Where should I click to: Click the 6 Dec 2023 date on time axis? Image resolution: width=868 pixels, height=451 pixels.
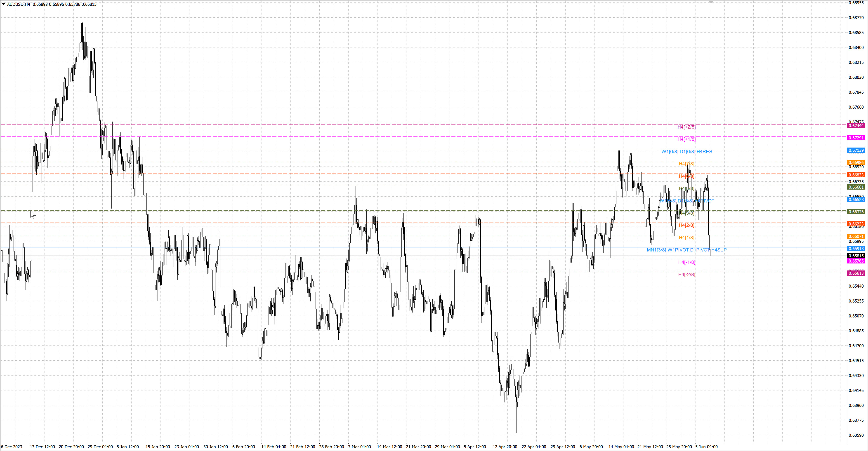(12, 447)
